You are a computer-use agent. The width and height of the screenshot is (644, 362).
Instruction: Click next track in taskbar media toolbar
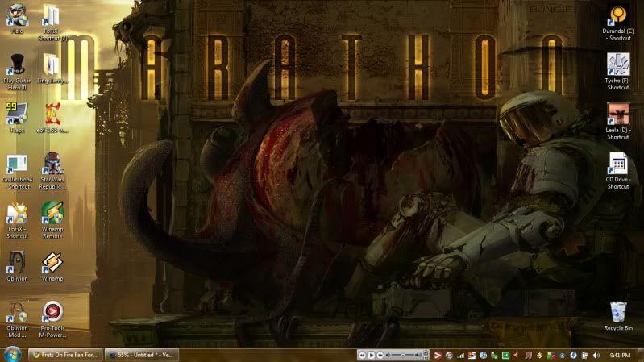point(380,355)
